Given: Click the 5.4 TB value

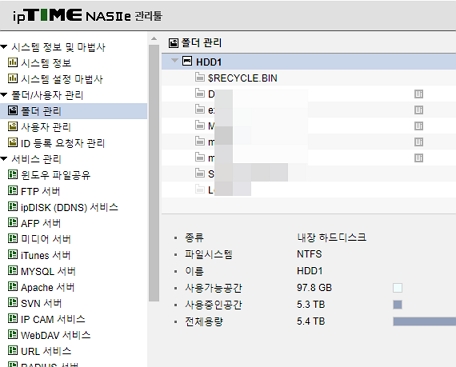Looking at the screenshot, I should (x=311, y=321).
